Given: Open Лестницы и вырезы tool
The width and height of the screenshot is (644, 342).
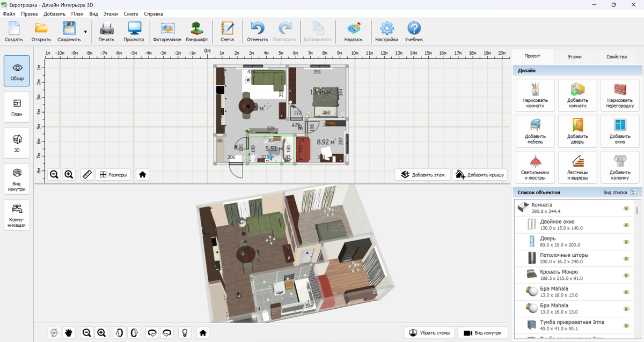Looking at the screenshot, I should point(577,167).
